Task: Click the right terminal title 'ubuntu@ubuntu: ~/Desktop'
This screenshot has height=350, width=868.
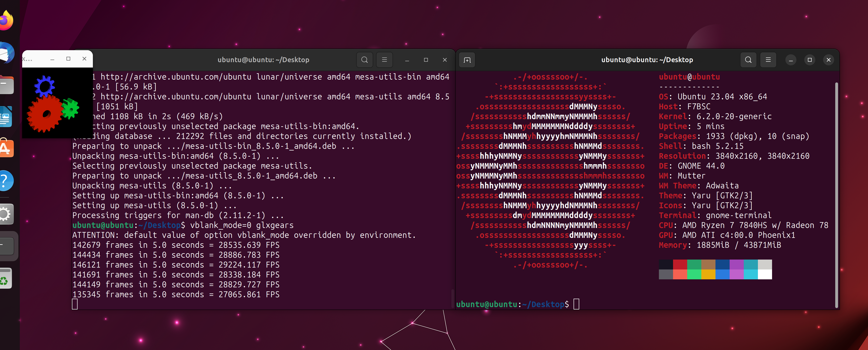Action: click(x=647, y=60)
